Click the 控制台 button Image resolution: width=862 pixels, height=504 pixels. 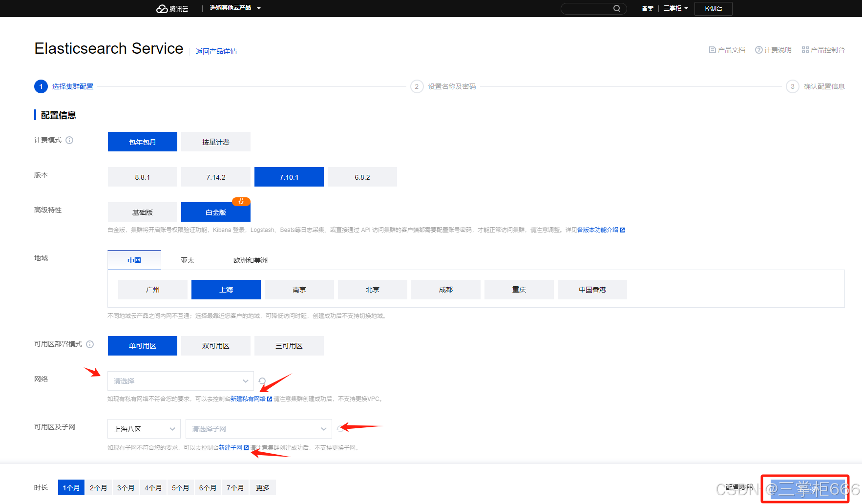[x=713, y=8]
